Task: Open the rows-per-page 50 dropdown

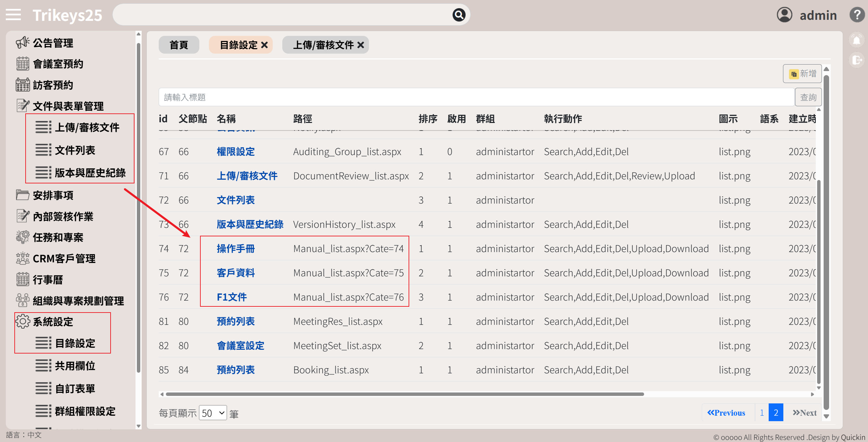Action: pos(213,413)
